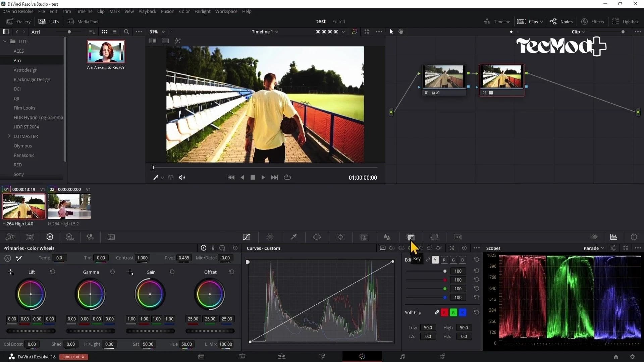Toggle the Effects panel
The width and height of the screenshot is (644, 362).
pyautogui.click(x=592, y=21)
